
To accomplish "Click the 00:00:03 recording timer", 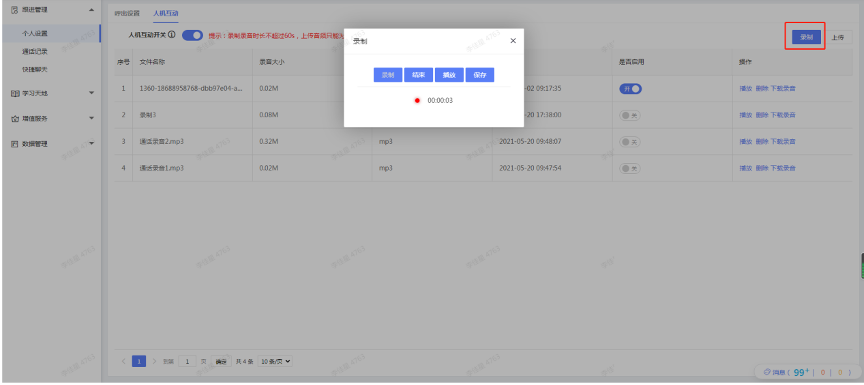I will point(440,101).
